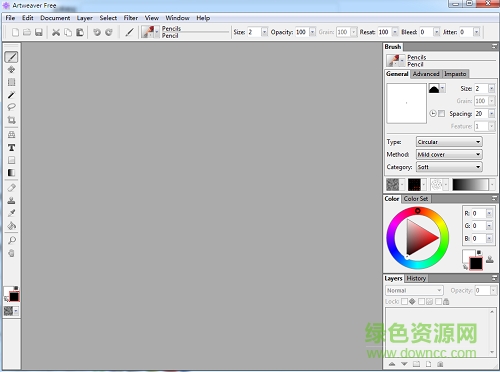This screenshot has width=500, height=372.
Task: Click the new layer page icon
Action: pyautogui.click(x=428, y=364)
